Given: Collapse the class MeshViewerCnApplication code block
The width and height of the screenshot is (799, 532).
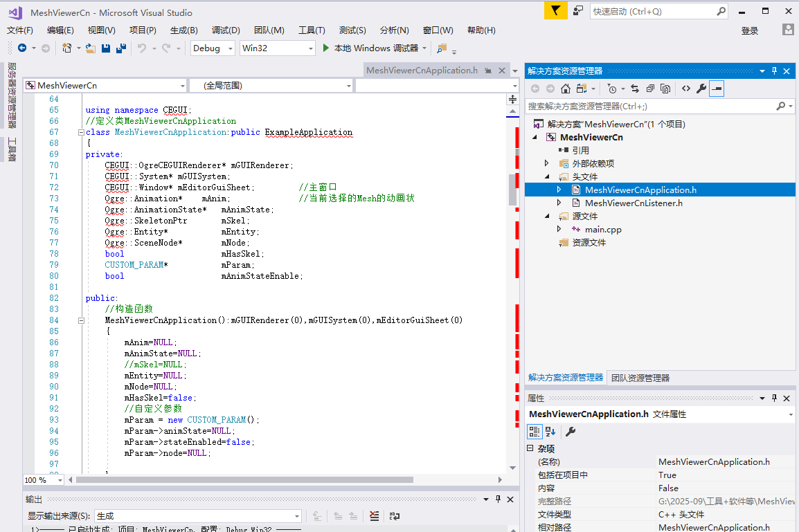Looking at the screenshot, I should (x=81, y=132).
